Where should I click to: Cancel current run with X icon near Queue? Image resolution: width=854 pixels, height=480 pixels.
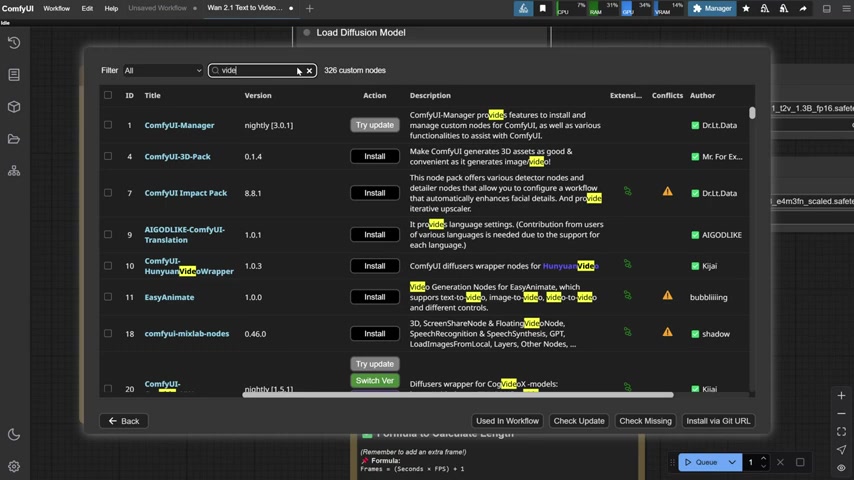780,462
